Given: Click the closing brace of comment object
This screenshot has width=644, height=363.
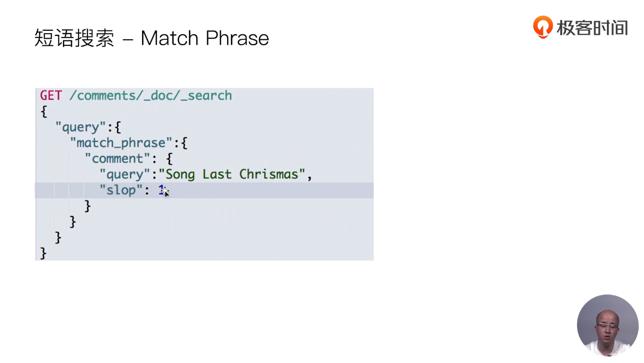Looking at the screenshot, I should coord(87,206).
